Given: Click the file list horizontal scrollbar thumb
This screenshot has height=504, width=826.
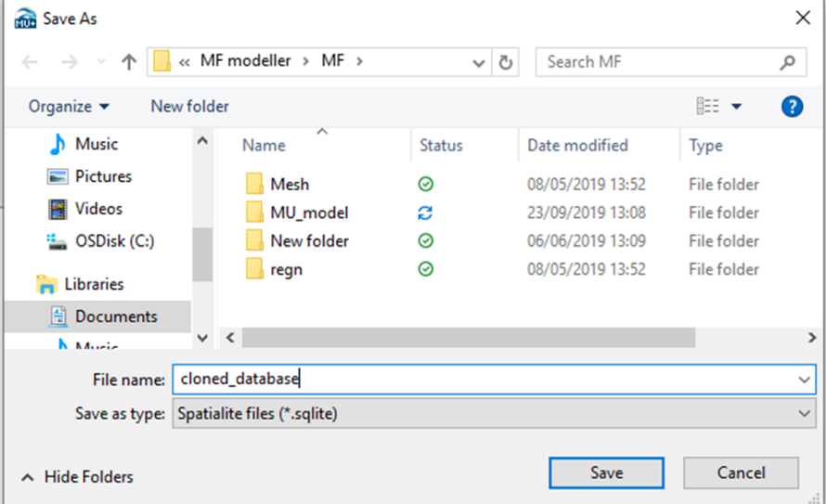Looking at the screenshot, I should (x=469, y=338).
